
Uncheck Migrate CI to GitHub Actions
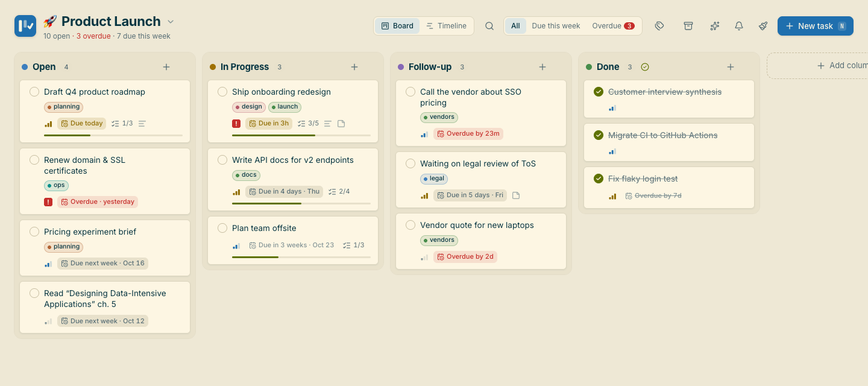[x=599, y=135]
